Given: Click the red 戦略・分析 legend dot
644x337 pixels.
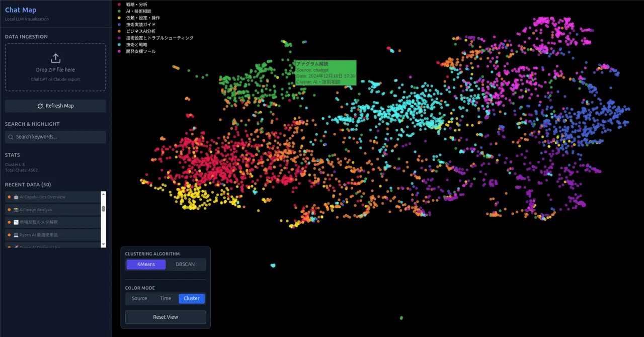Looking at the screenshot, I should click(119, 5).
